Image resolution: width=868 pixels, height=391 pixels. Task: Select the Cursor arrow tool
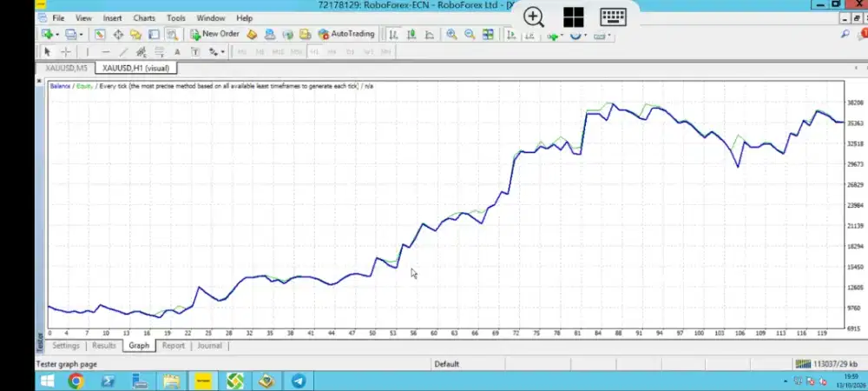click(x=47, y=51)
